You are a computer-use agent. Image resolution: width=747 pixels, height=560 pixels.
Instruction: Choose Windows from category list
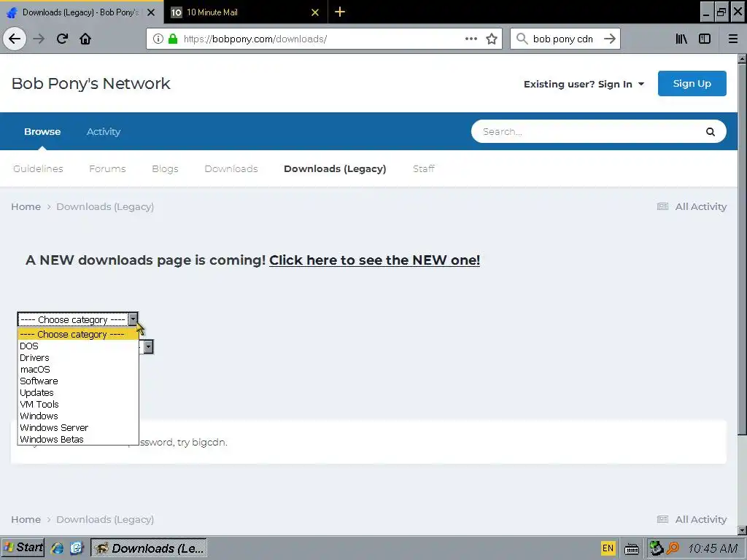78,416
